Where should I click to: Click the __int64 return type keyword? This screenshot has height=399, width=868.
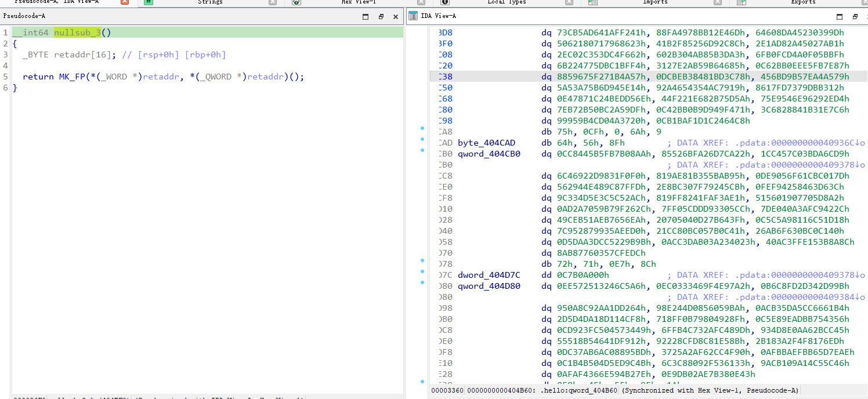click(31, 32)
